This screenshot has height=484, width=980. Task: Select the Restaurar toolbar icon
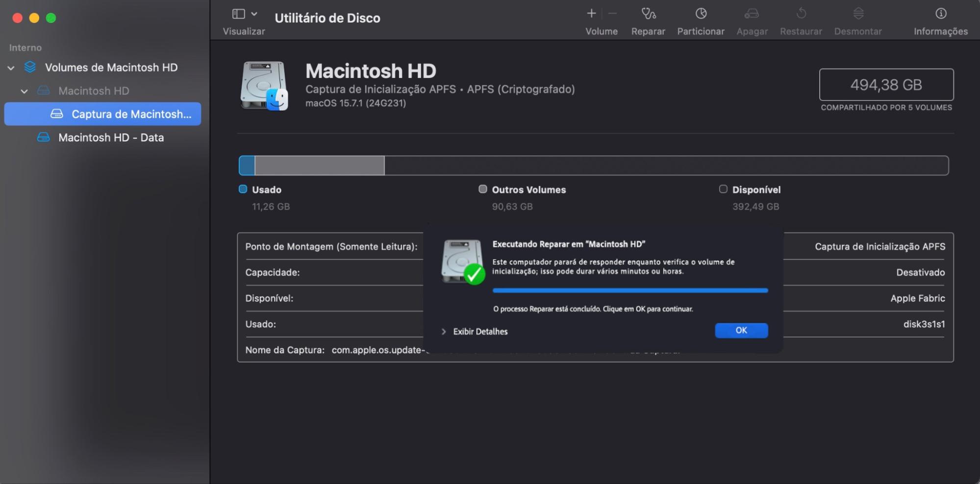point(801,20)
